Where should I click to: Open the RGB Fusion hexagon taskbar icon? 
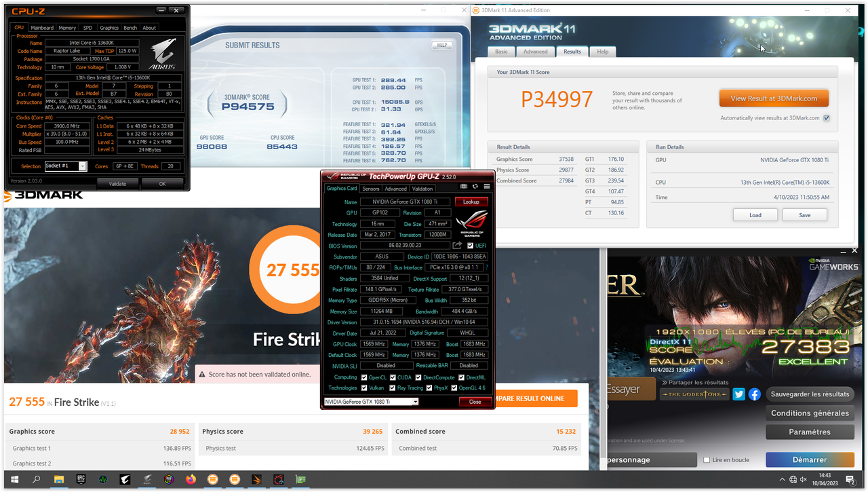(168, 480)
